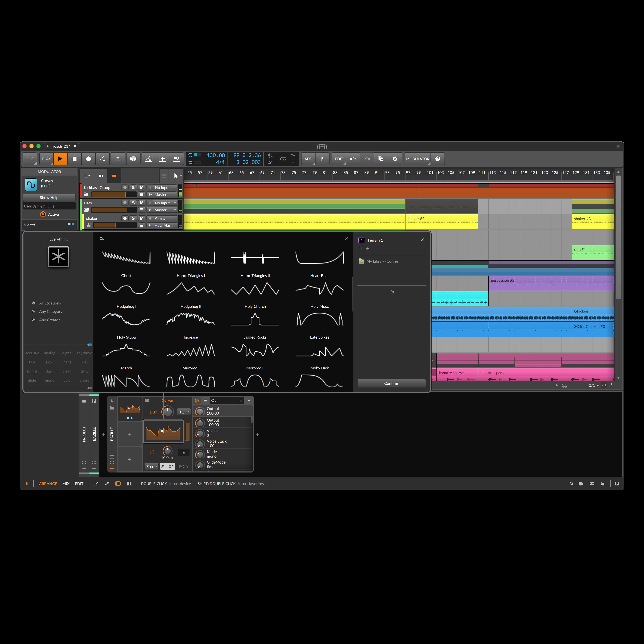
Task: Click the undo arrow icon
Action: tap(353, 159)
